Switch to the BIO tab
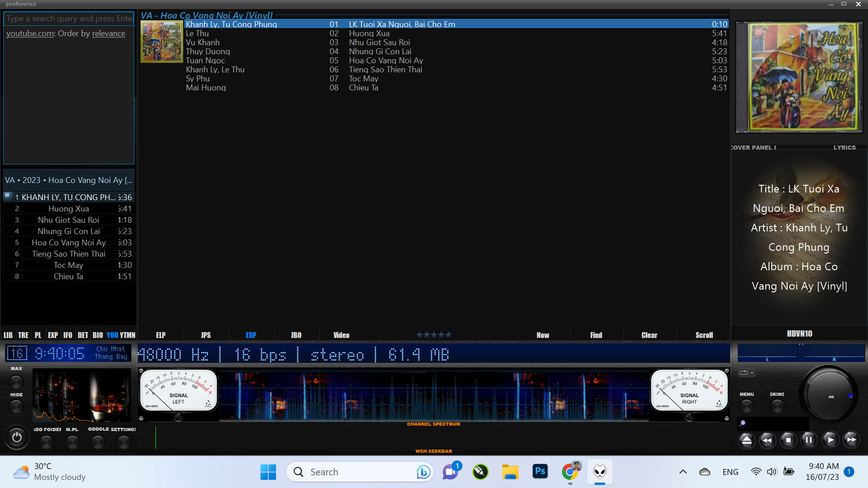The width and height of the screenshot is (868, 488). (x=98, y=335)
